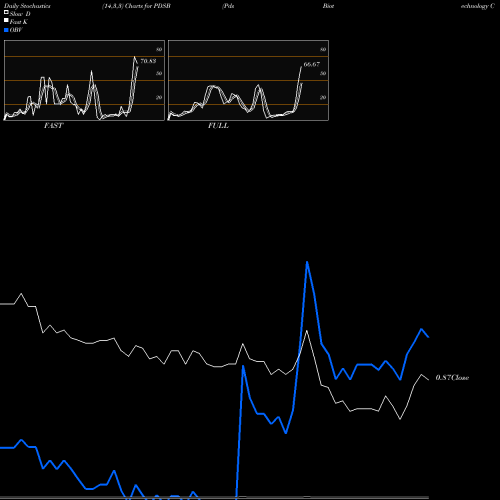Click the tallest peak of blue OBV line
Image resolution: width=500 pixels, height=500 pixels.
[307, 262]
